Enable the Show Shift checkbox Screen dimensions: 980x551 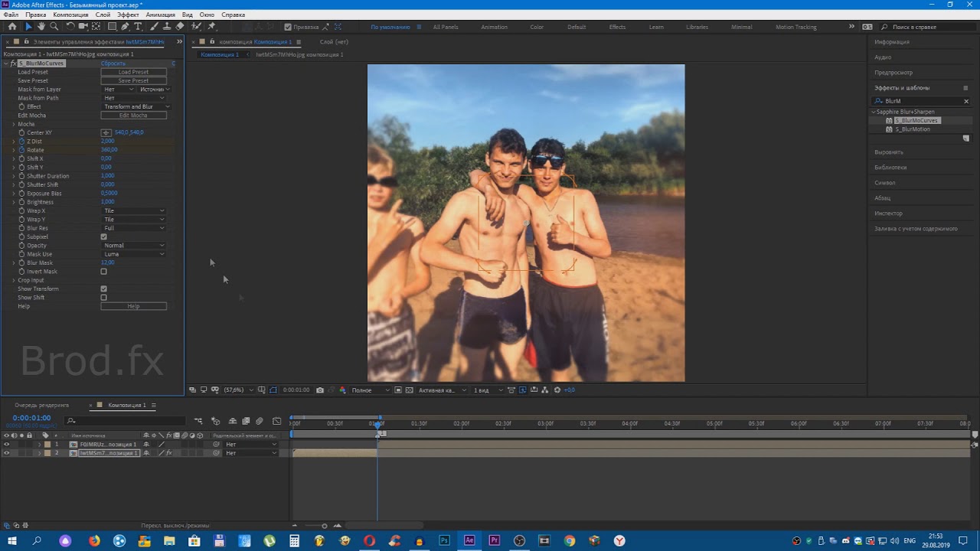pos(104,298)
